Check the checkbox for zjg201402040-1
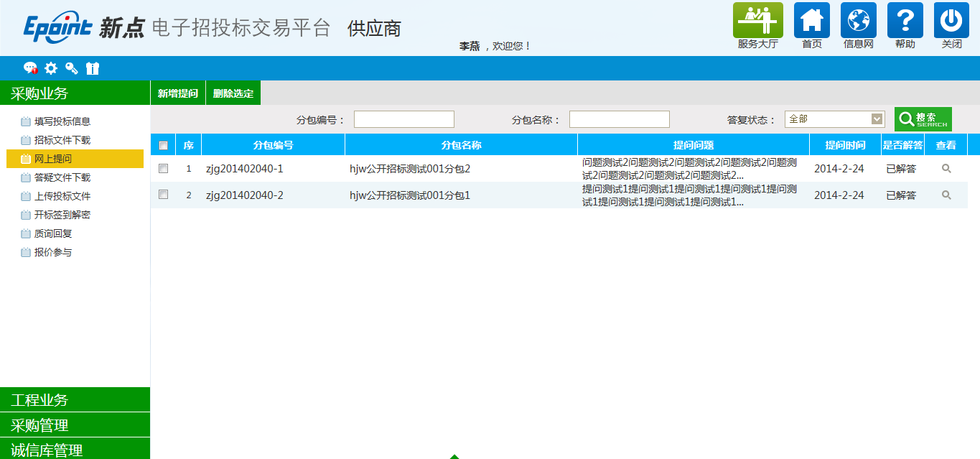 163,167
